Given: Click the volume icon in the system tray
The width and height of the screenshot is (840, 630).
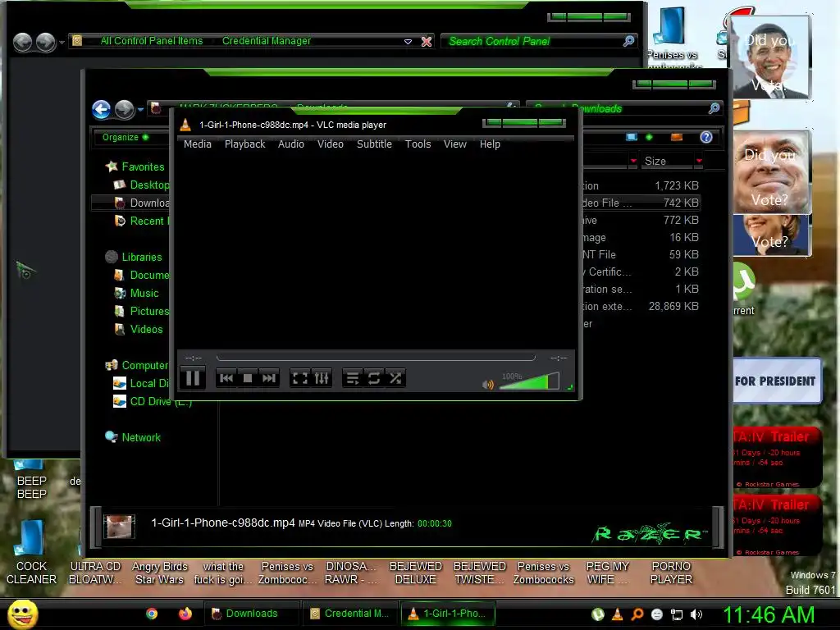Looking at the screenshot, I should pos(696,614).
